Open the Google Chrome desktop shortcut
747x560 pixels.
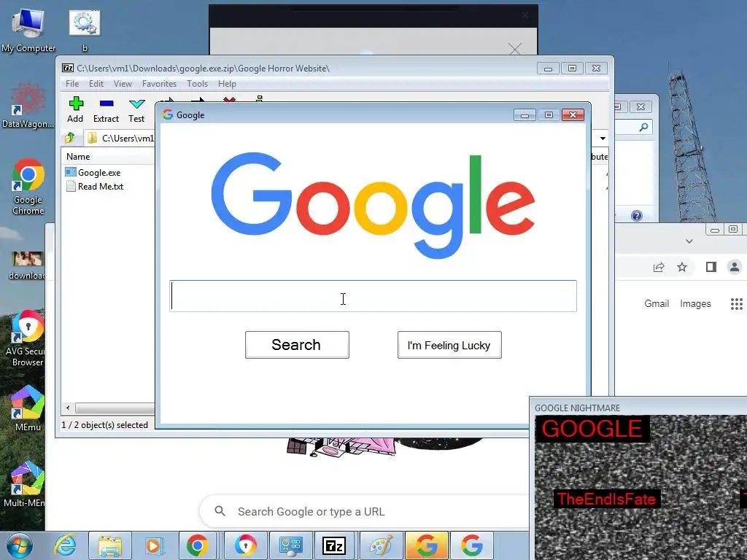[x=28, y=186]
